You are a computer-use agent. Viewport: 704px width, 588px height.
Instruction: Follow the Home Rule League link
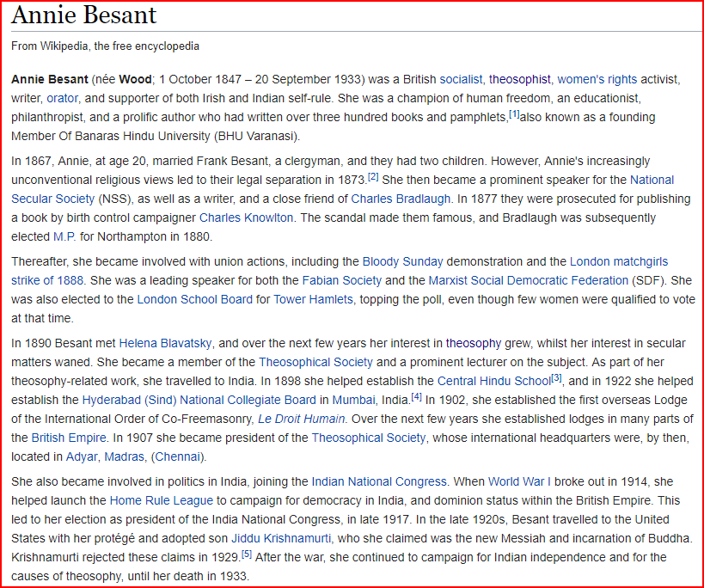(162, 500)
